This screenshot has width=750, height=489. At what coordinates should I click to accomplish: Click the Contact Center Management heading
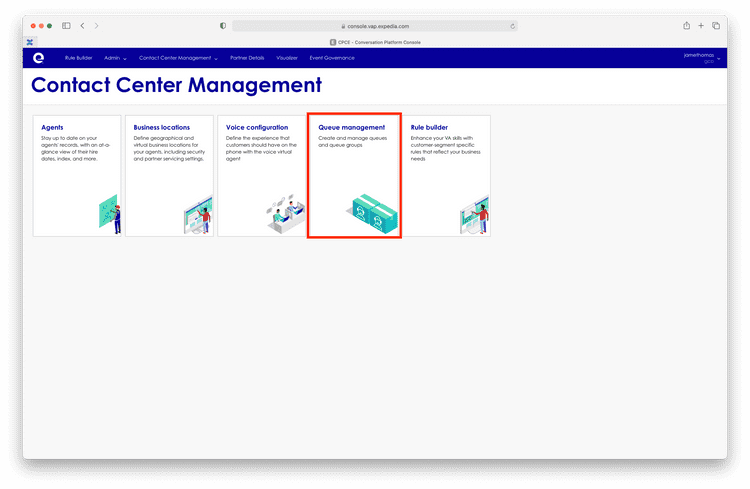pos(176,85)
